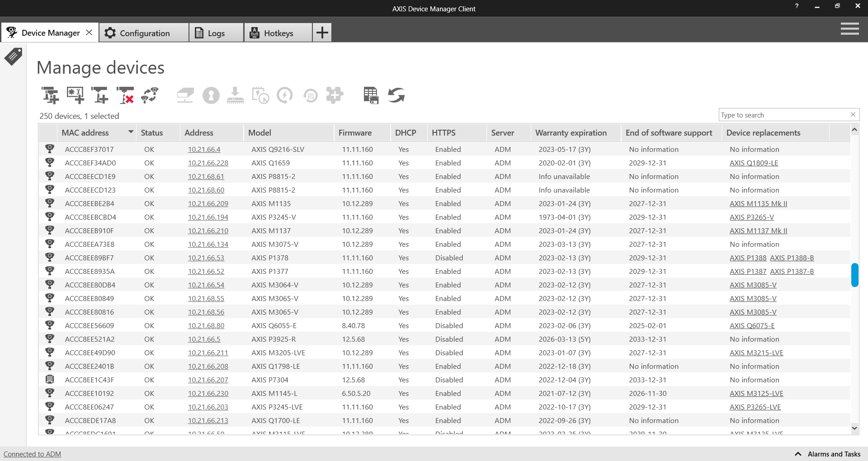This screenshot has height=461, width=868.
Task: Click the tag icon in the left sidebar
Action: [x=13, y=56]
